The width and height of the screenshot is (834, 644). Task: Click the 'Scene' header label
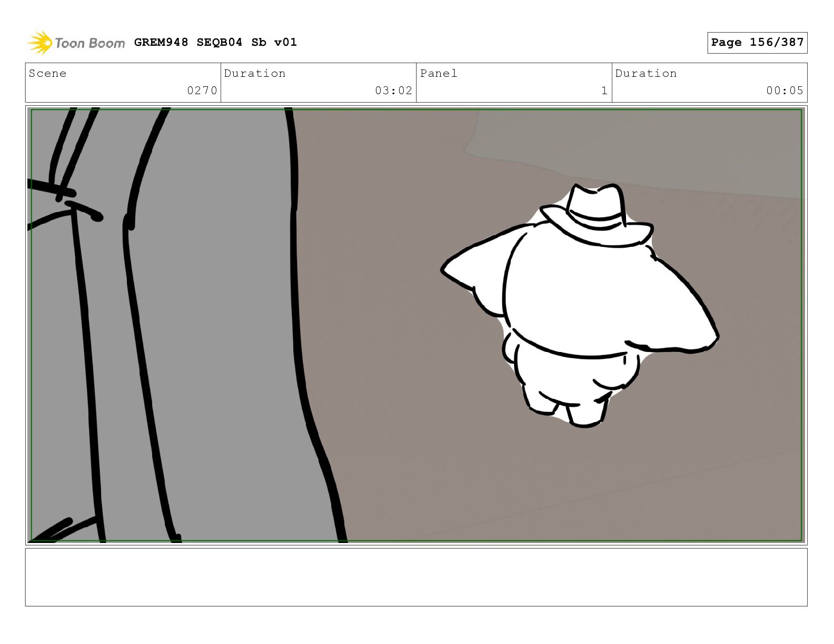click(x=47, y=73)
